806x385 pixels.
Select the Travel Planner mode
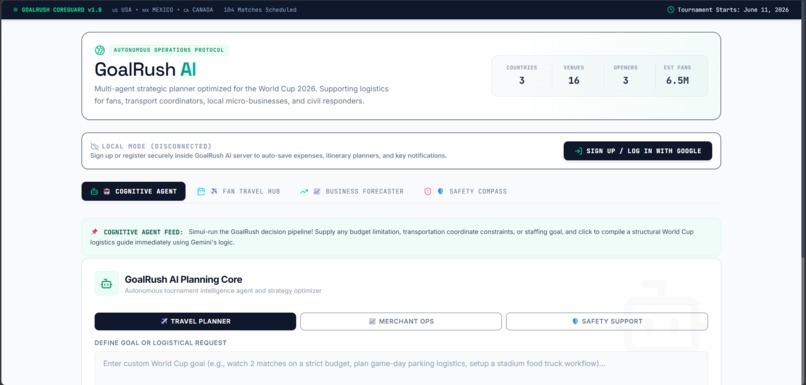point(195,321)
